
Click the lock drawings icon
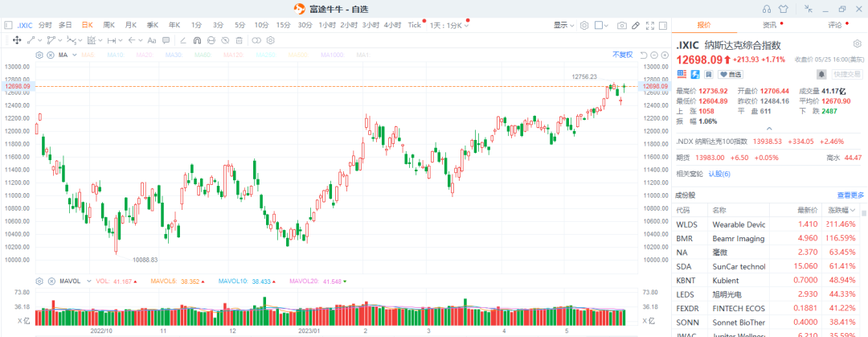(211, 40)
